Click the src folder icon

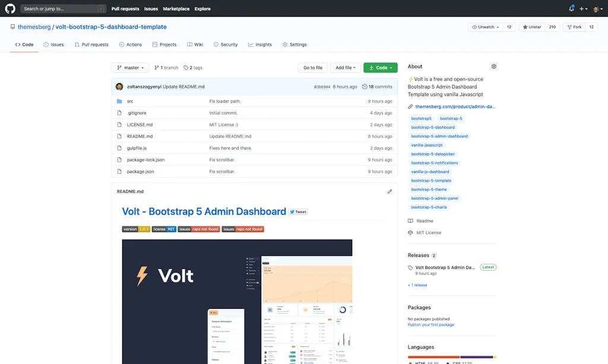click(x=119, y=101)
